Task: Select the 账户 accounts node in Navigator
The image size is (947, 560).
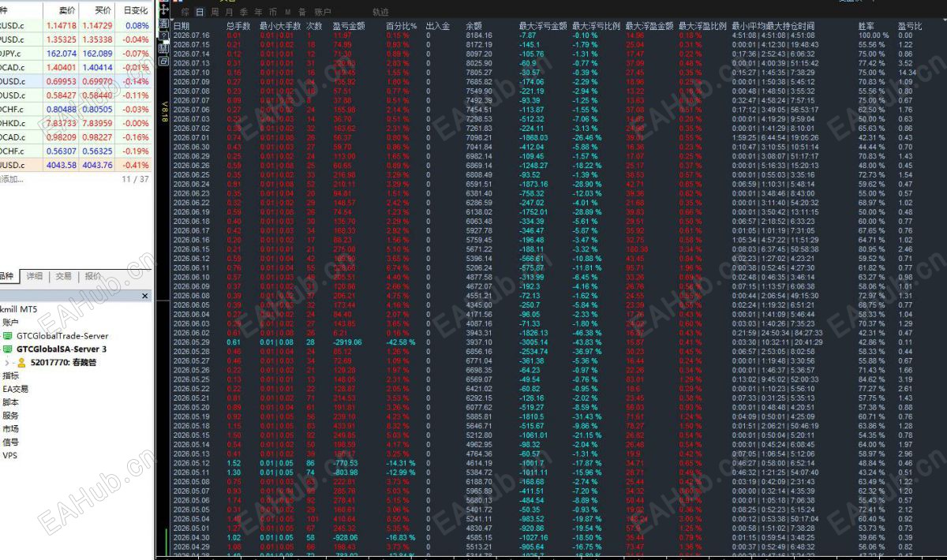Action: tap(11, 322)
